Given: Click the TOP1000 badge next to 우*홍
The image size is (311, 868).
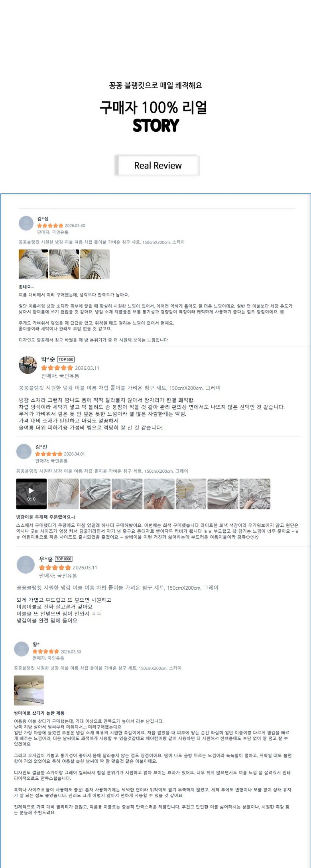Looking at the screenshot, I should pyautogui.click(x=64, y=559).
